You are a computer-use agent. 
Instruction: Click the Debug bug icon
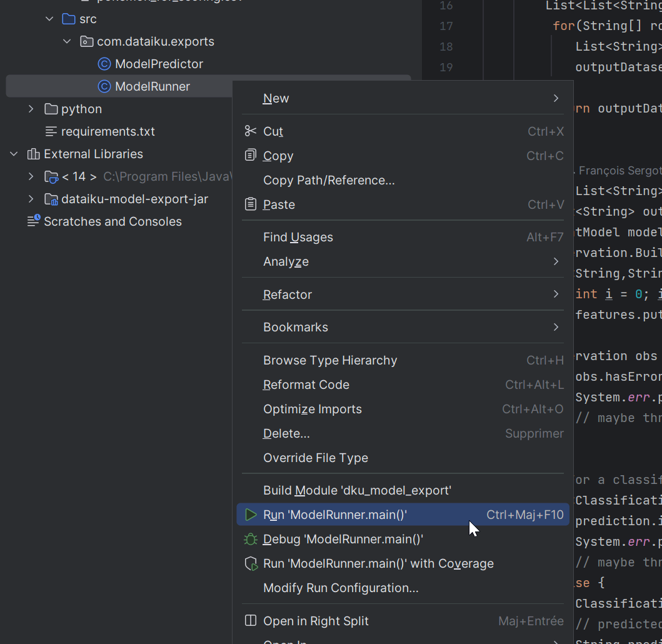[251, 540]
